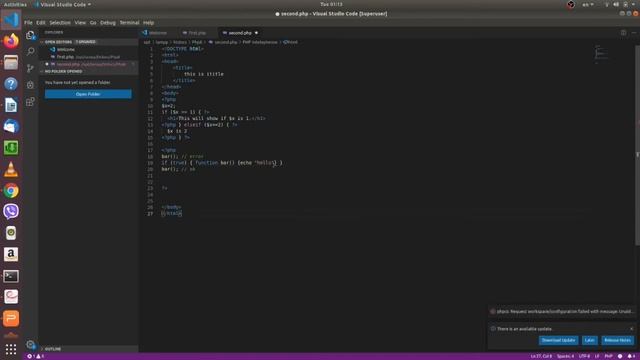Launch Thunderbird from the dock
640x360 pixels.
tap(11, 126)
